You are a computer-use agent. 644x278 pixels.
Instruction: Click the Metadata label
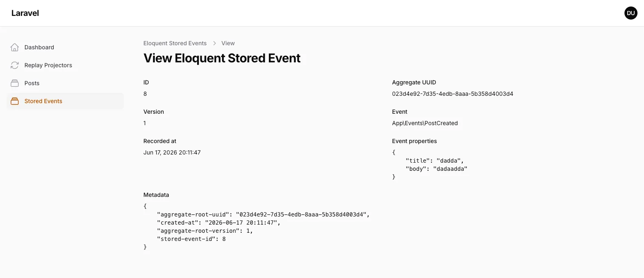[x=156, y=195]
